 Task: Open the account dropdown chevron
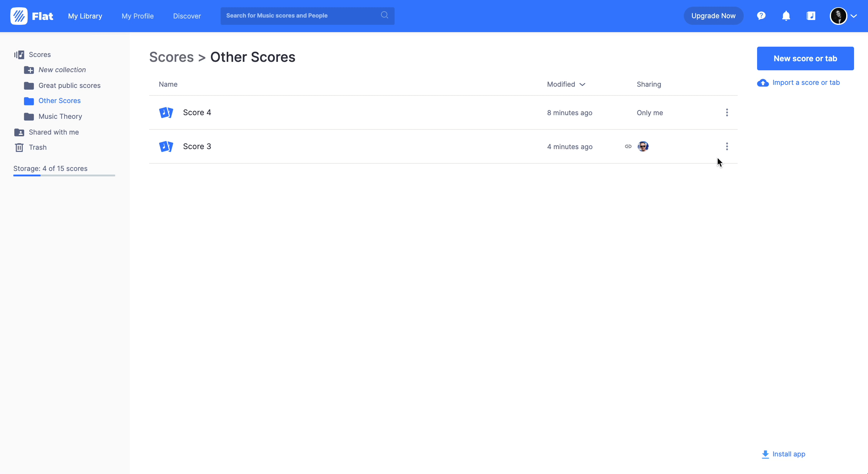pyautogui.click(x=855, y=16)
